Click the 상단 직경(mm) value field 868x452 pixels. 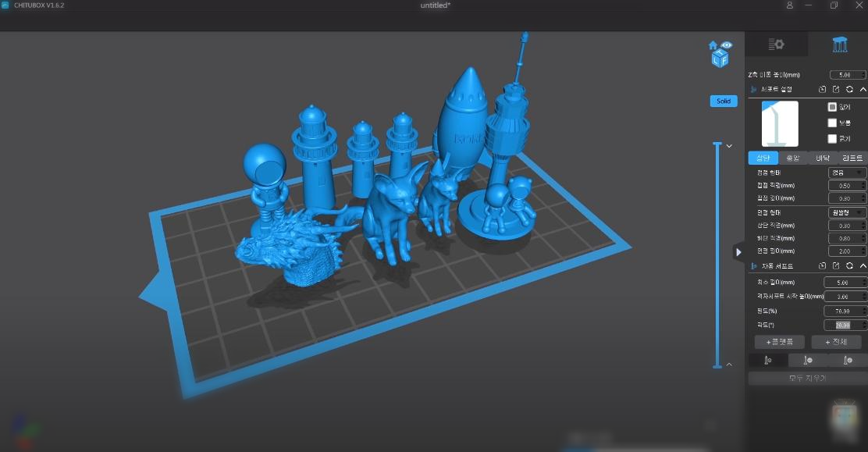point(847,226)
